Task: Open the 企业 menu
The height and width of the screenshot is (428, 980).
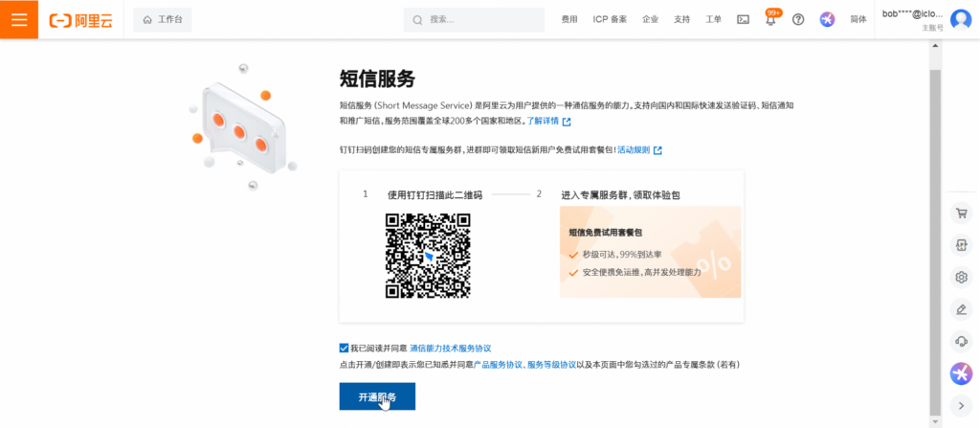Action: coord(650,19)
